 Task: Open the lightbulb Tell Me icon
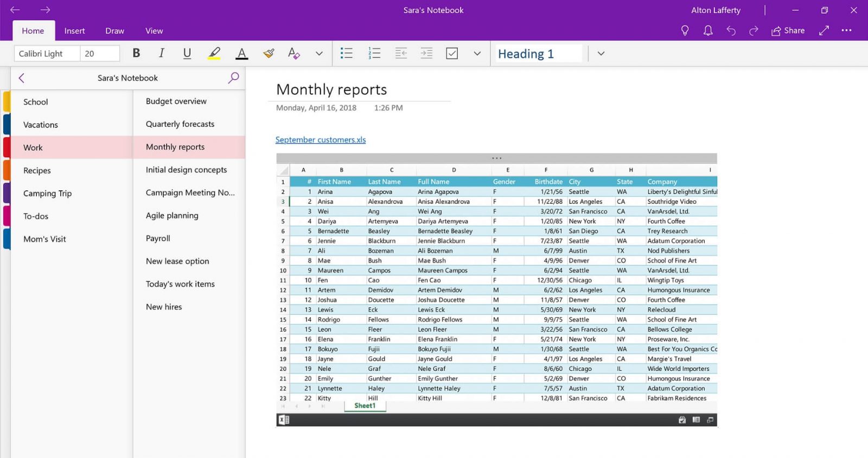pos(685,31)
